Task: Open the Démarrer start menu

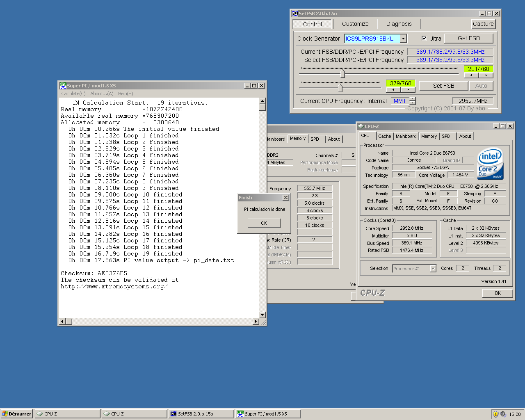Action: point(16,414)
